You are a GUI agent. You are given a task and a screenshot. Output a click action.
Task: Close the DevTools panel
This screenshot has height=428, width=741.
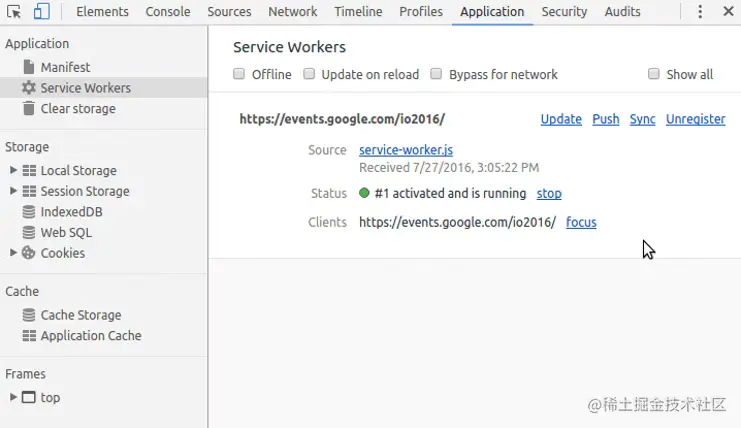[728, 11]
